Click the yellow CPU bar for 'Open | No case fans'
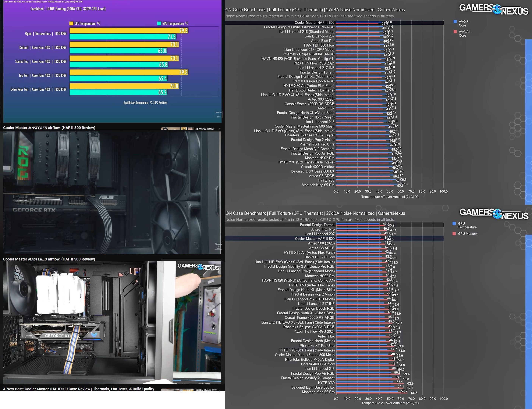 [x=129, y=30]
